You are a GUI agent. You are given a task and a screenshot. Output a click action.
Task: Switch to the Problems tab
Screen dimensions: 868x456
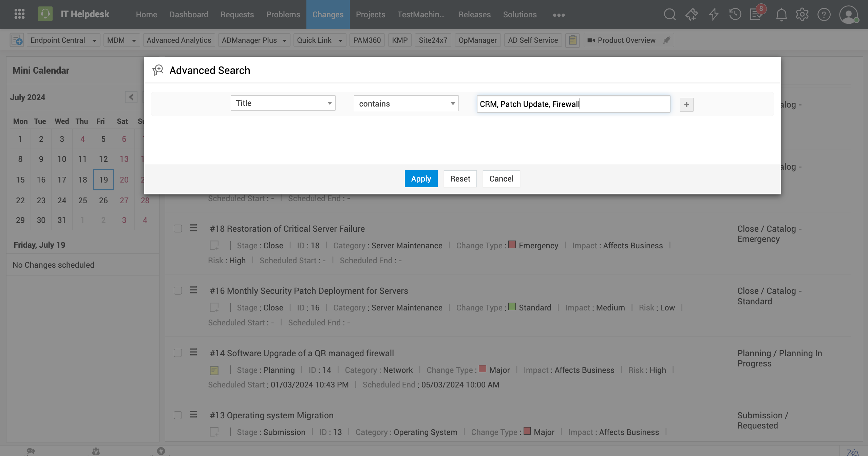(x=283, y=15)
